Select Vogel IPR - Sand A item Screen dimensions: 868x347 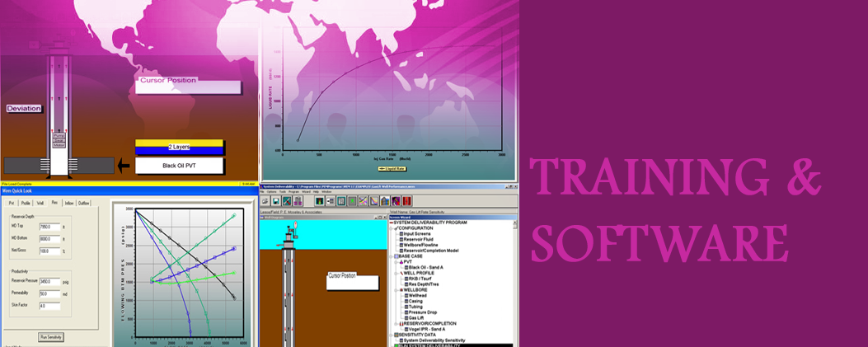click(427, 330)
